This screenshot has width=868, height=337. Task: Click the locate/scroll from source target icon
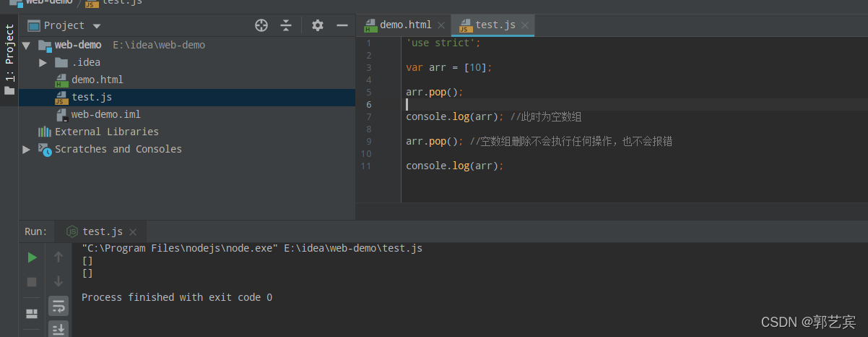[261, 25]
